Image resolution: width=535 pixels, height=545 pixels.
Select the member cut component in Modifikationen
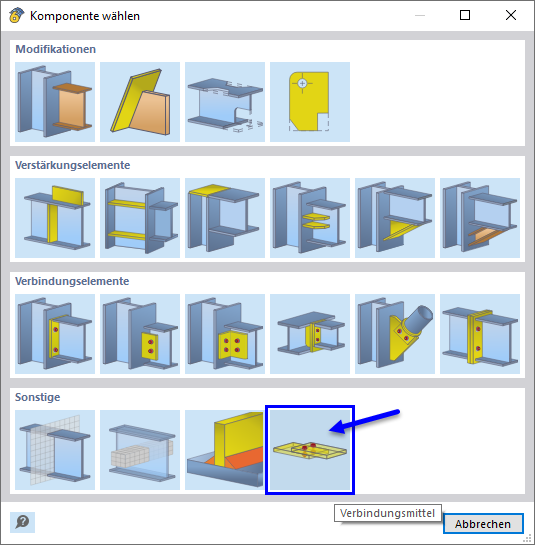(x=55, y=102)
